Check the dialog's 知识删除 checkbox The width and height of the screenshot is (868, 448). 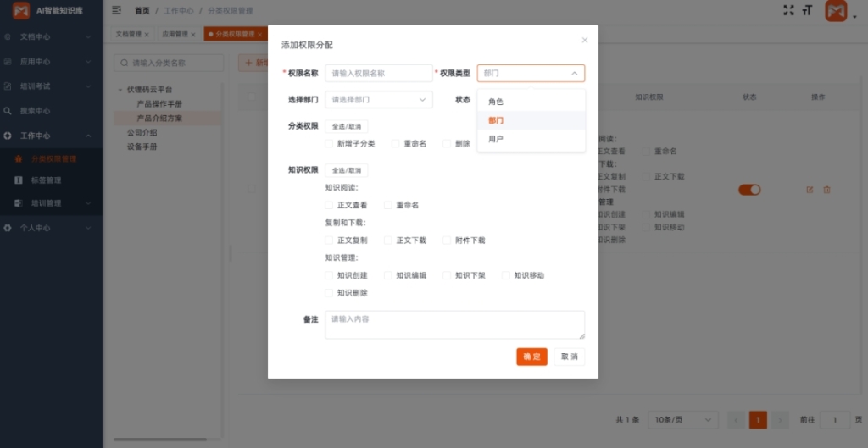(329, 293)
